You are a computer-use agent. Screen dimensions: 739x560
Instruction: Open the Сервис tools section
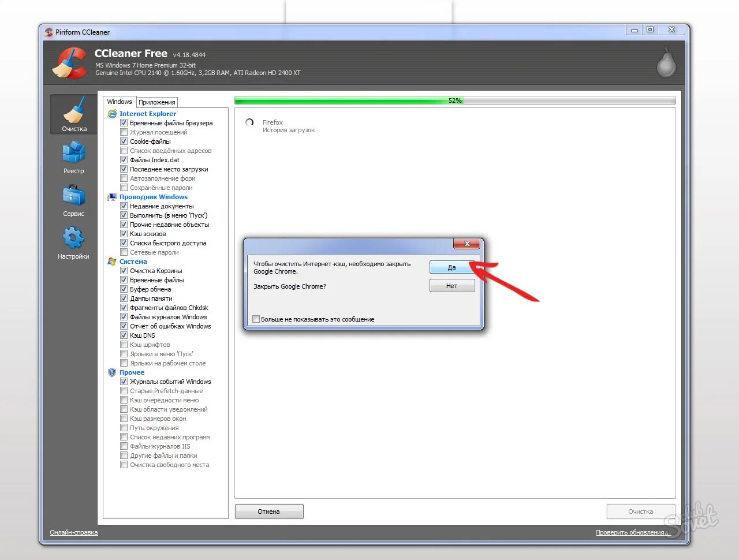[x=74, y=200]
